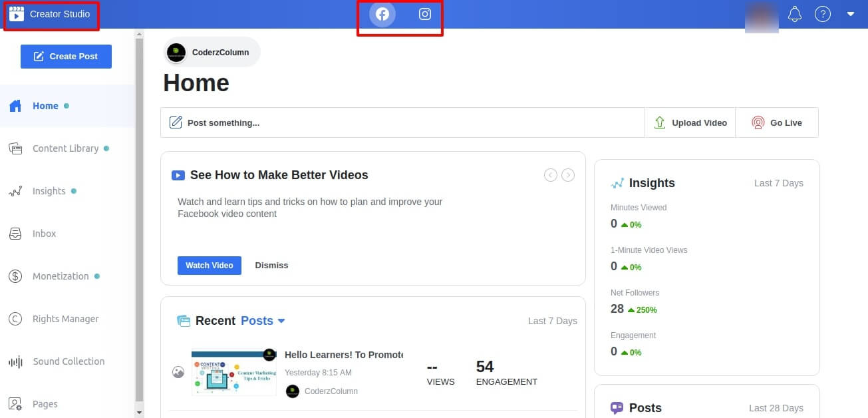
Task: Click the Home house icon
Action: [x=15, y=106]
